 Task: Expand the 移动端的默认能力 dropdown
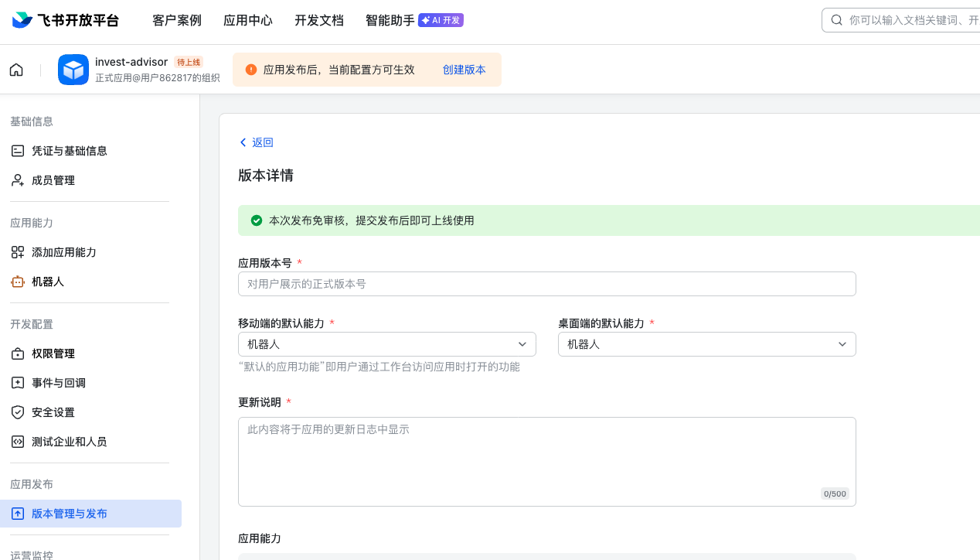click(386, 343)
